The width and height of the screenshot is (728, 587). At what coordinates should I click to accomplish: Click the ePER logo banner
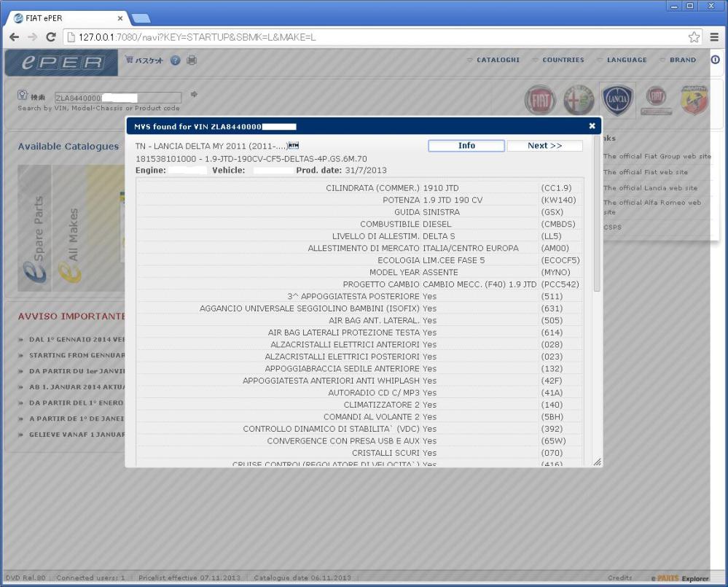[61, 62]
